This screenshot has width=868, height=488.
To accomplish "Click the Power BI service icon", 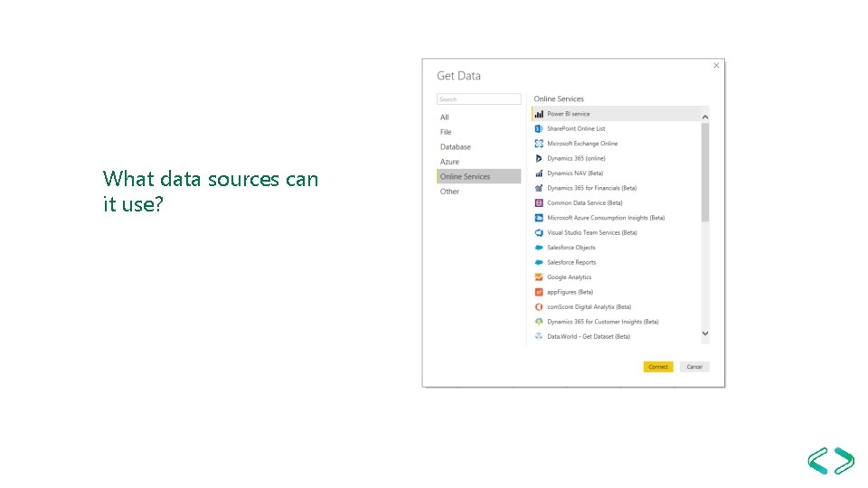I will [x=539, y=114].
